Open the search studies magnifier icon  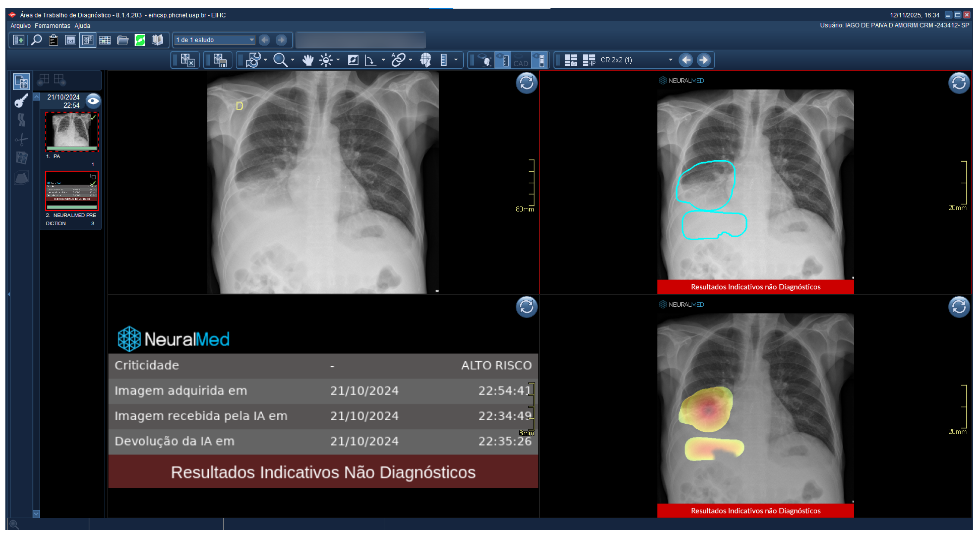point(36,40)
